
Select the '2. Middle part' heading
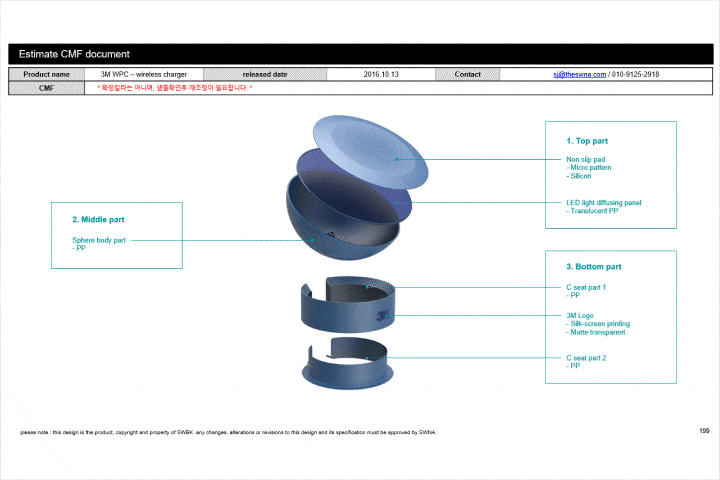coord(98,220)
